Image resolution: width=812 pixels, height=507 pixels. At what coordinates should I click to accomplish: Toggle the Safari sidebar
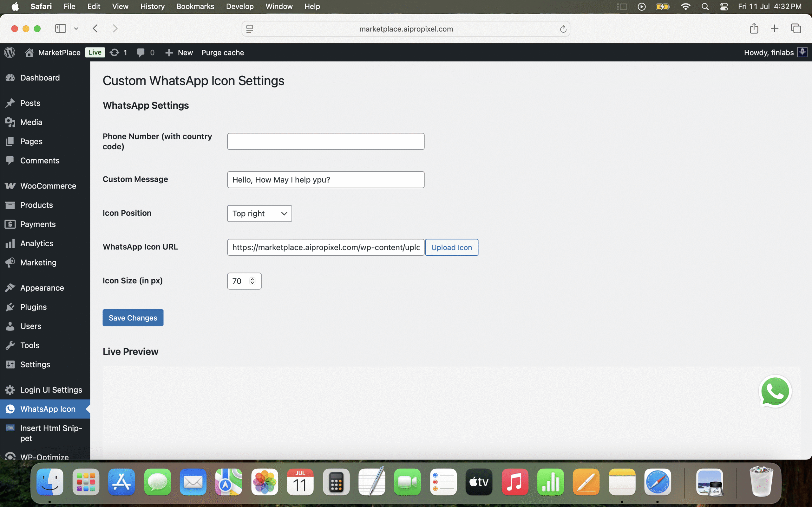[x=61, y=29]
